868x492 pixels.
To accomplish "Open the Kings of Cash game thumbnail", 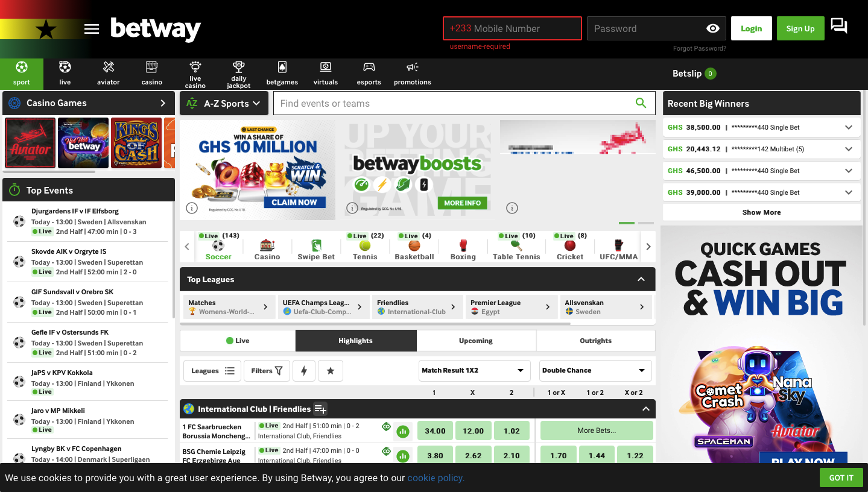I will [x=136, y=143].
